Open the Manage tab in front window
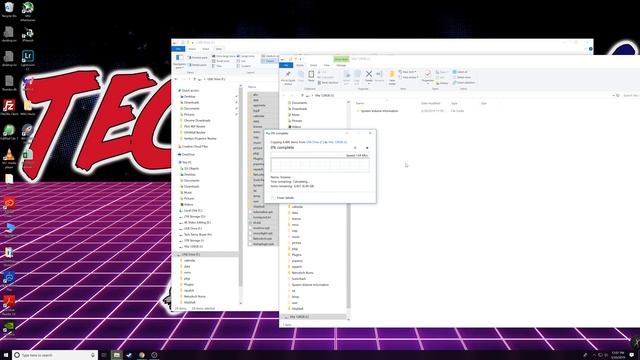This screenshot has width=640, height=360. pos(341,65)
